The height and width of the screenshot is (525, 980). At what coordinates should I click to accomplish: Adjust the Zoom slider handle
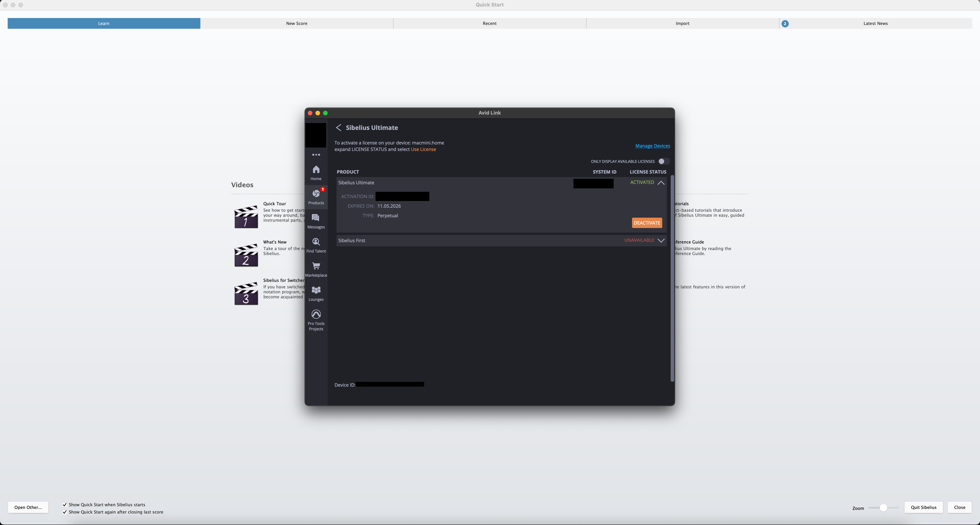(x=883, y=508)
